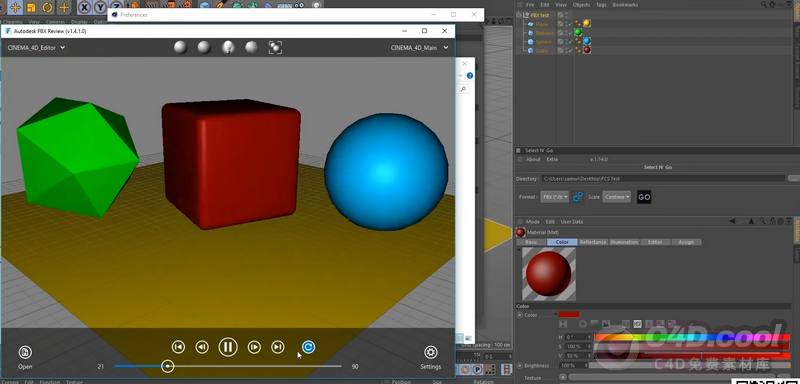Open Object Manager Objects menu
This screenshot has width=800, height=384.
(581, 5)
